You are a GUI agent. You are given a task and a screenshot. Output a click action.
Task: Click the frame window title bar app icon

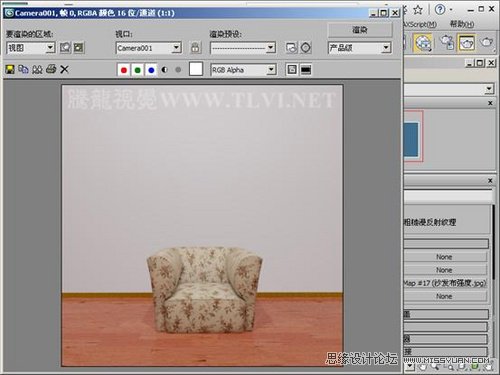[x=9, y=13]
